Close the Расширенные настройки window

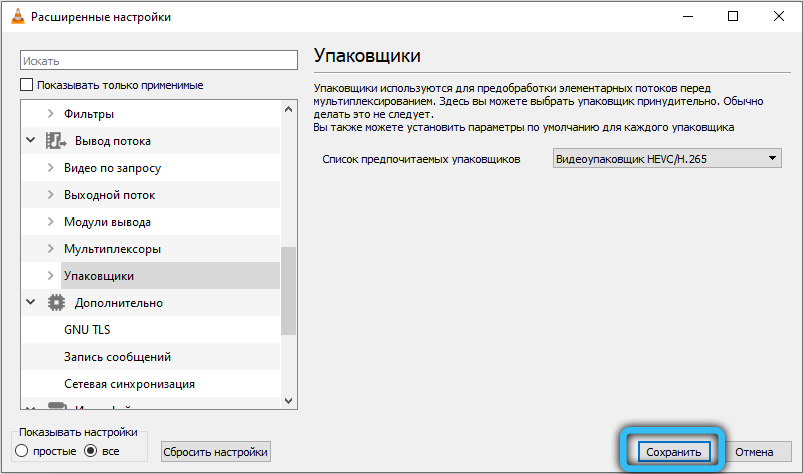[778, 16]
